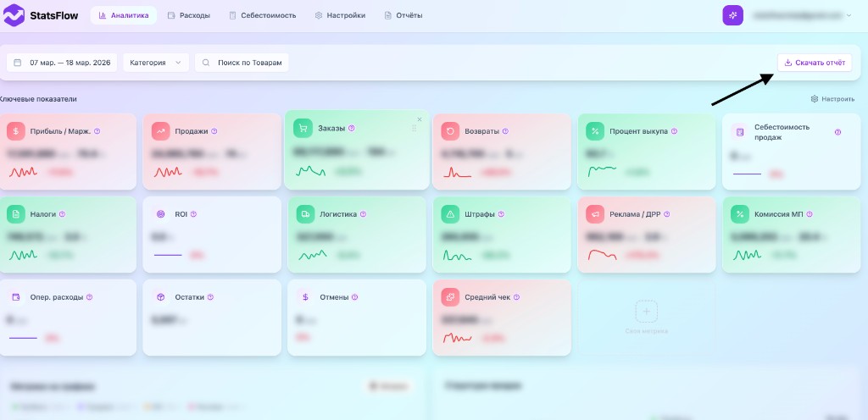Open help tooltip next to Логистика

tap(363, 214)
